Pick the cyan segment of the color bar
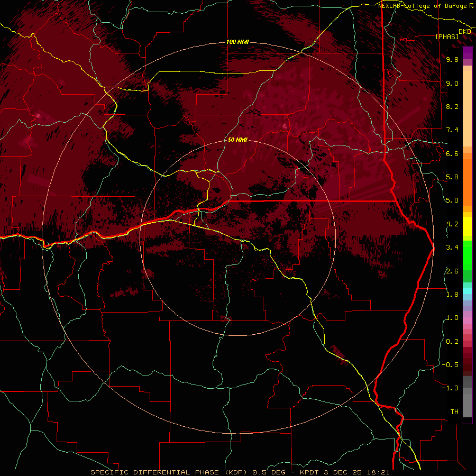 (x=467, y=291)
